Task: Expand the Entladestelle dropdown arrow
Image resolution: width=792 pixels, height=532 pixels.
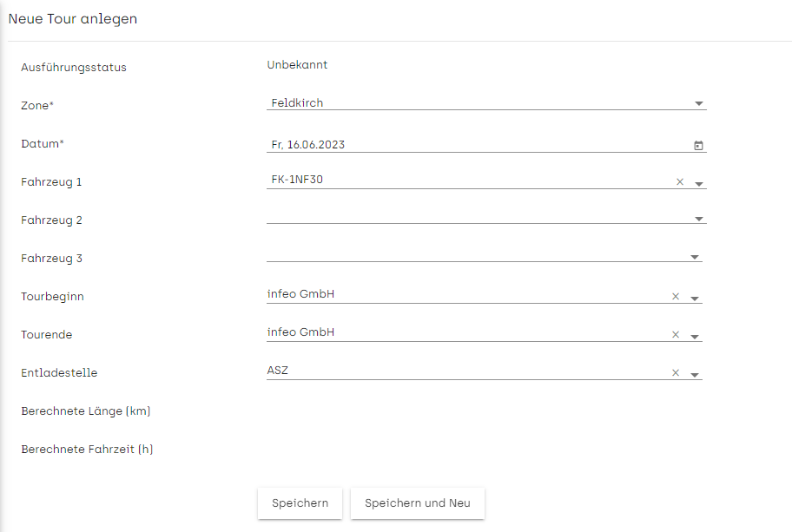Action: tap(695, 375)
